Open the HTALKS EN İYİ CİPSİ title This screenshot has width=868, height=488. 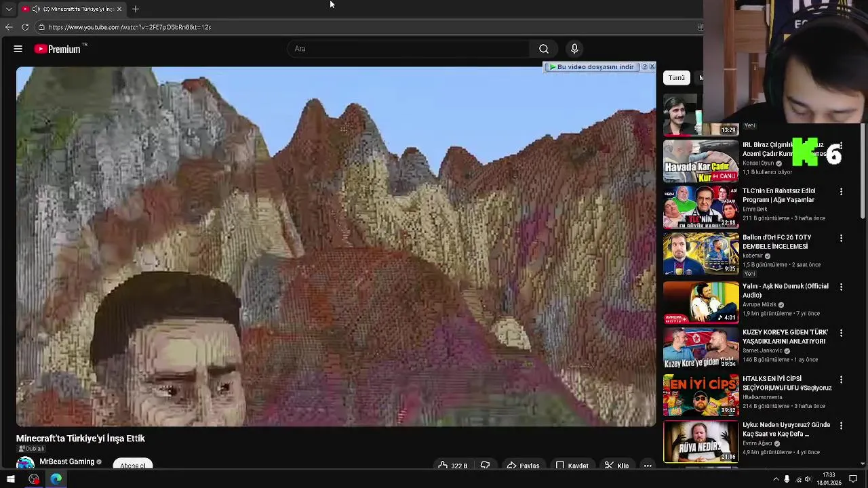787,383
